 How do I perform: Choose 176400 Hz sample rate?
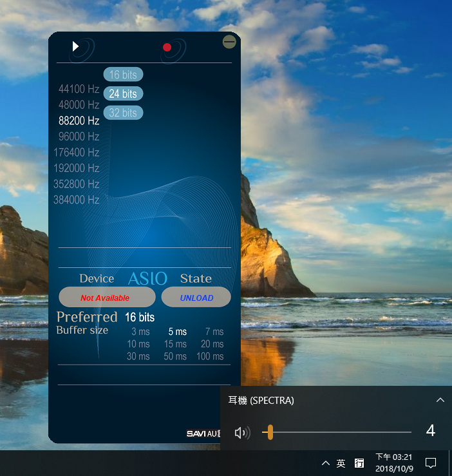(77, 152)
